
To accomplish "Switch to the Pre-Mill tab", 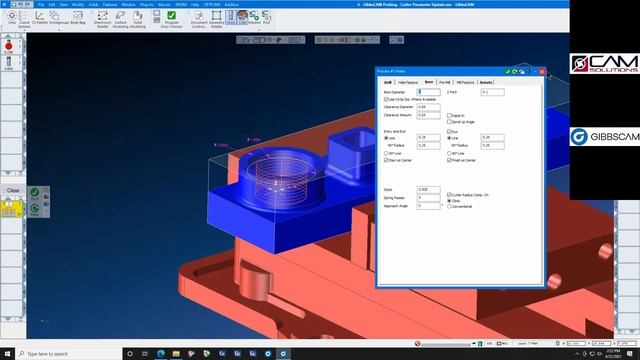I will (445, 82).
